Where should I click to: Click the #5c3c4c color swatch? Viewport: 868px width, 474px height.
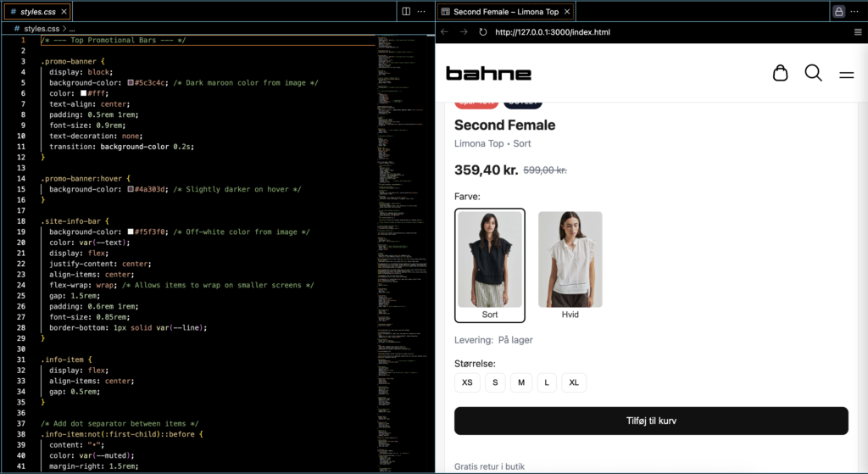(131, 82)
